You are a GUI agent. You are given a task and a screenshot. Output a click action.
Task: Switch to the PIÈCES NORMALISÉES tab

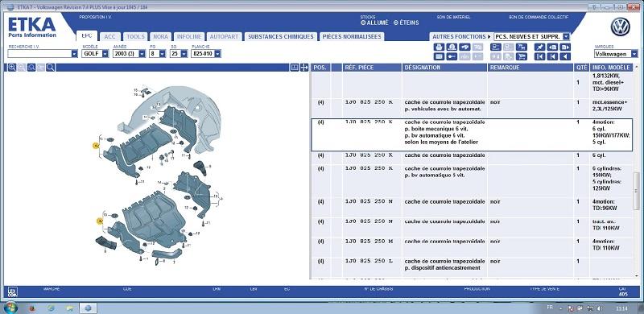click(352, 36)
